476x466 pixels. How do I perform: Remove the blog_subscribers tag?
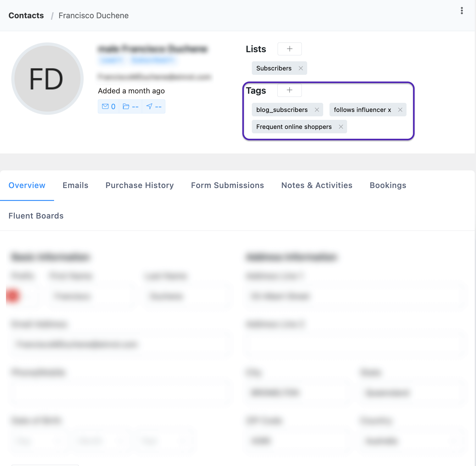[317, 110]
